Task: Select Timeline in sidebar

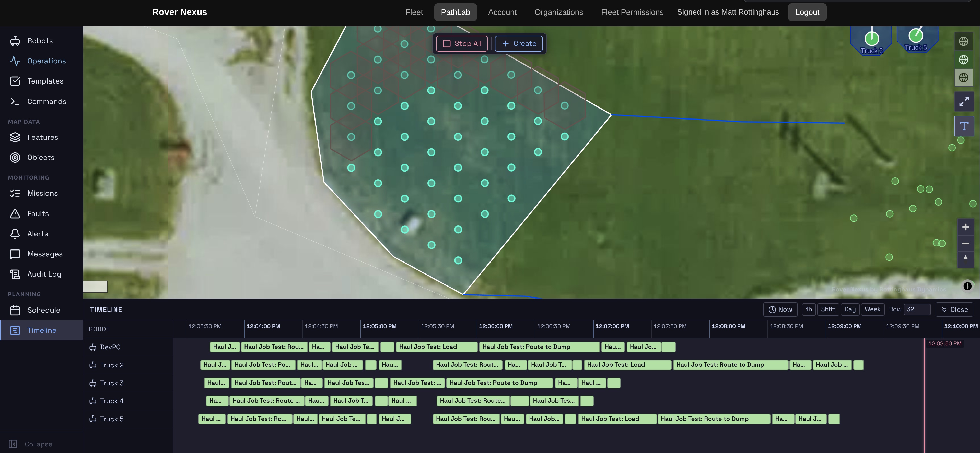Action: coord(41,330)
